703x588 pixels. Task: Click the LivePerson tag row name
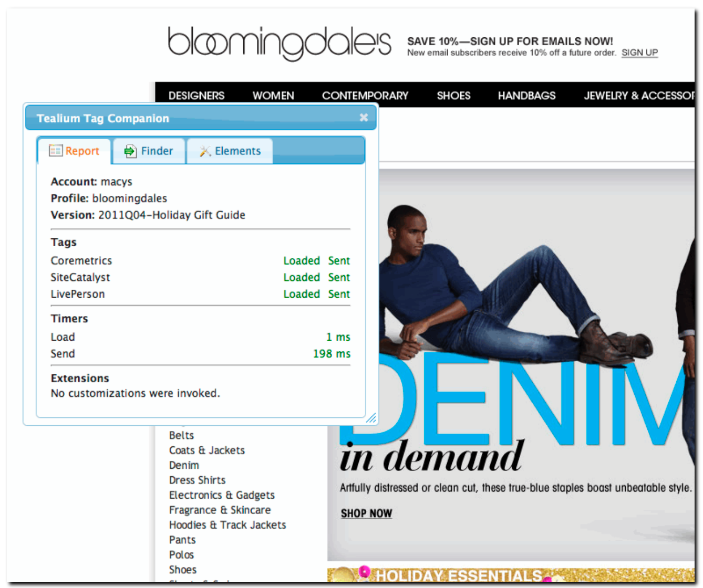tap(78, 295)
